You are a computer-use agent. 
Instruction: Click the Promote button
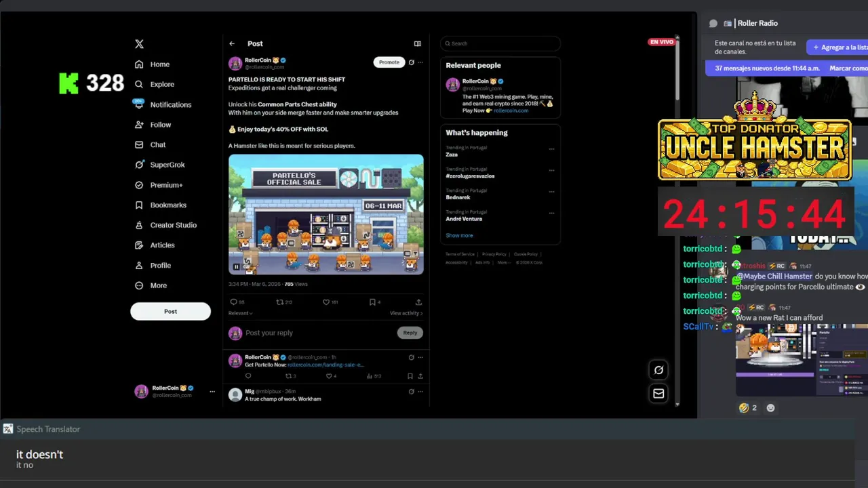(x=389, y=62)
